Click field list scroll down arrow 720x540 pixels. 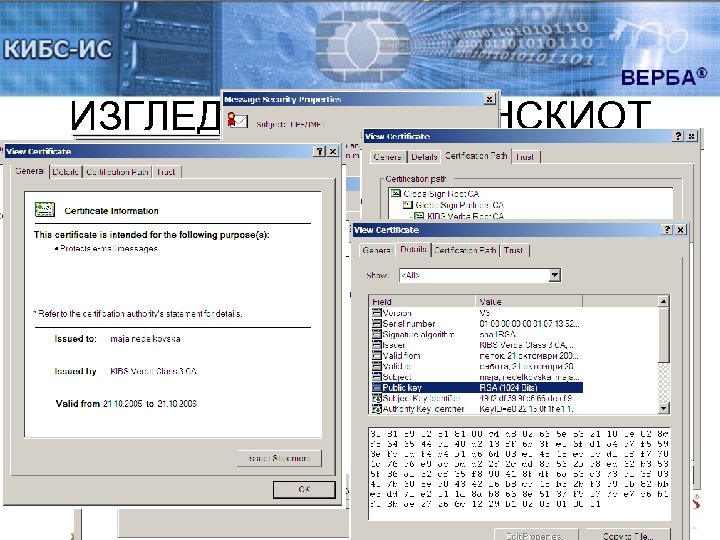coord(663,408)
